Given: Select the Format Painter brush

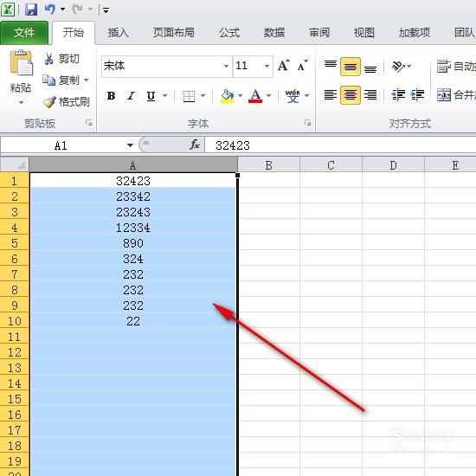Looking at the screenshot, I should coord(66,102).
